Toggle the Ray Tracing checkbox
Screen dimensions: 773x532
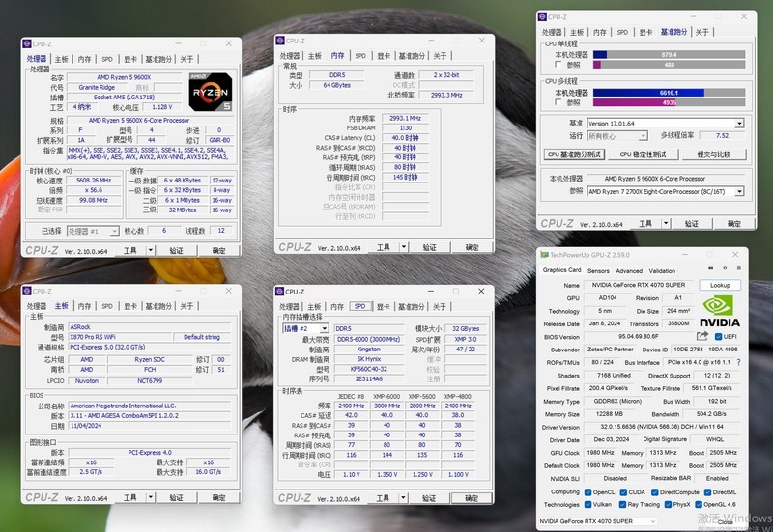[x=623, y=504]
